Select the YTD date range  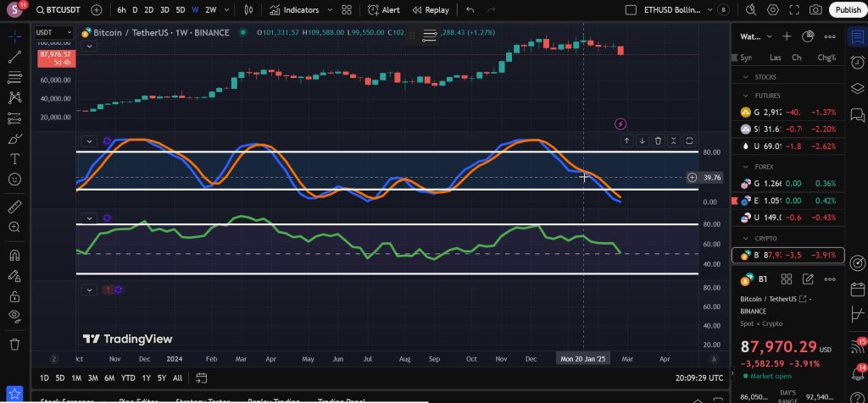coord(128,378)
